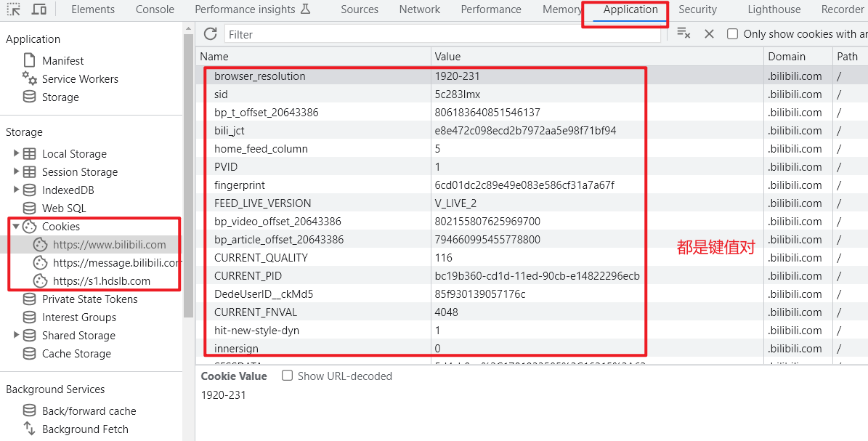
Task: Open Service Workers in the sidebar
Action: 80,79
